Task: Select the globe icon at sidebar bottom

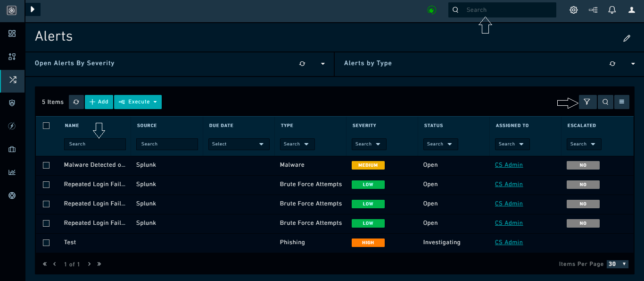Action: [x=12, y=195]
